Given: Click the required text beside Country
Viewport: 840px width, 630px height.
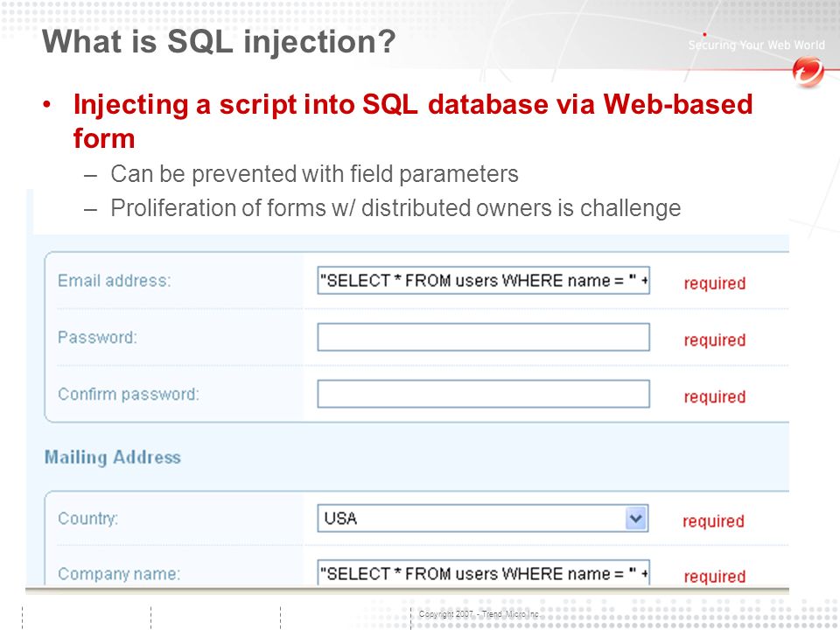Looking at the screenshot, I should 714,521.
